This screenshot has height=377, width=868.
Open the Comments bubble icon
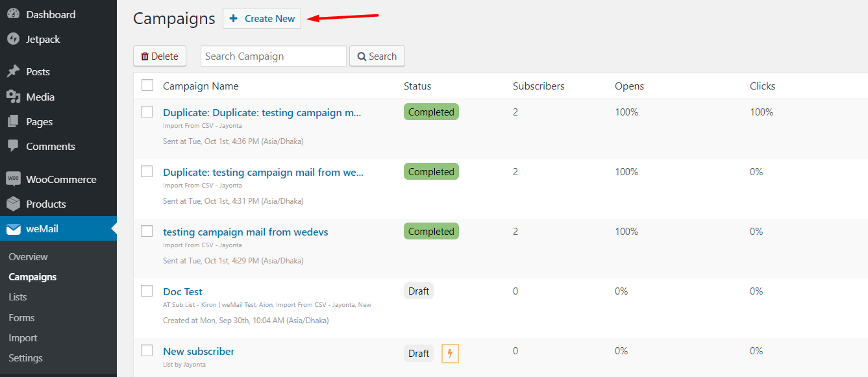(x=14, y=146)
